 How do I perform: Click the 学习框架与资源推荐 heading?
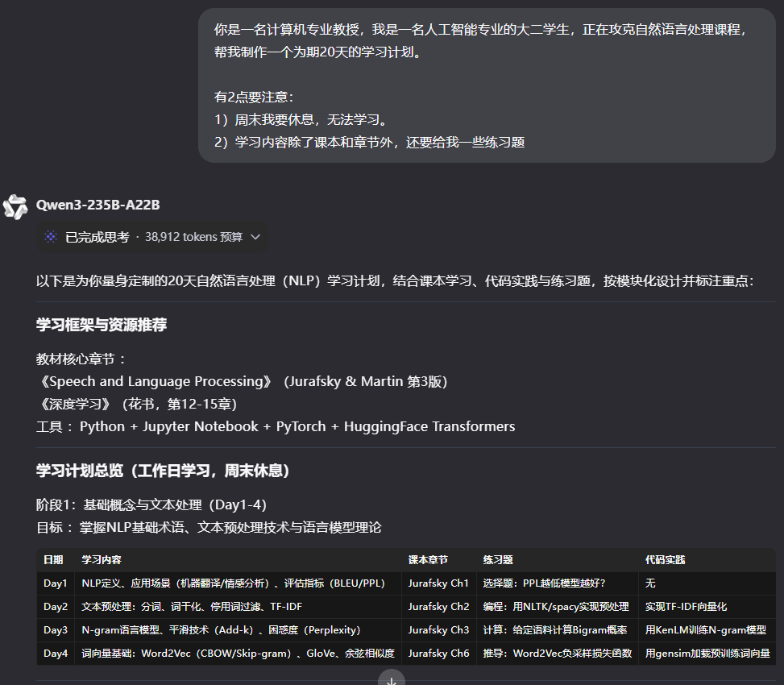click(102, 325)
